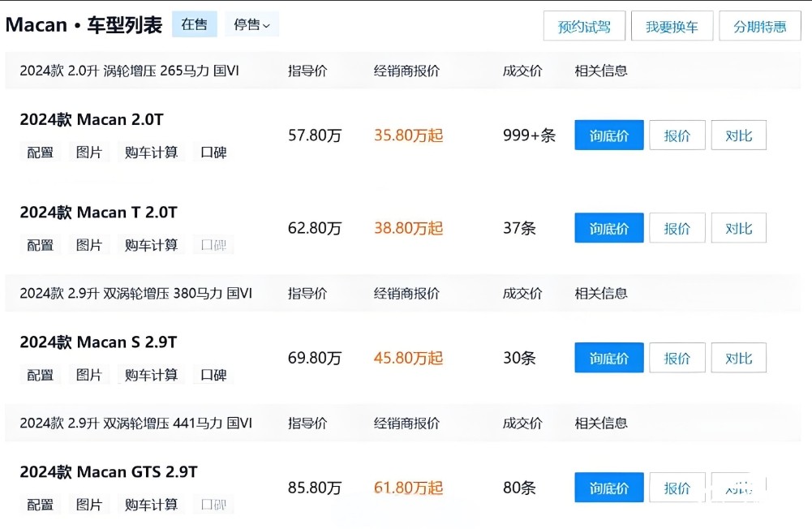Open 购车计算 for Macan S 2.9T
The width and height of the screenshot is (812, 529).
pyautogui.click(x=151, y=375)
